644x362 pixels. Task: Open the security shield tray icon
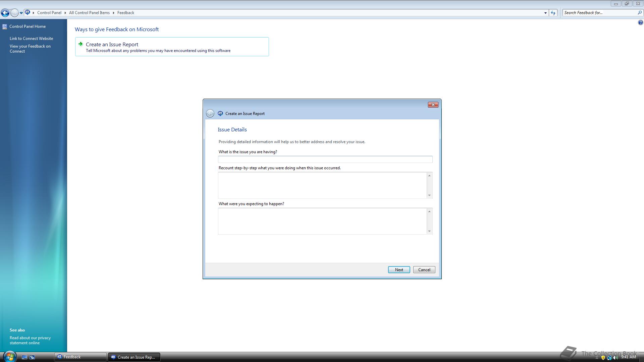click(603, 358)
